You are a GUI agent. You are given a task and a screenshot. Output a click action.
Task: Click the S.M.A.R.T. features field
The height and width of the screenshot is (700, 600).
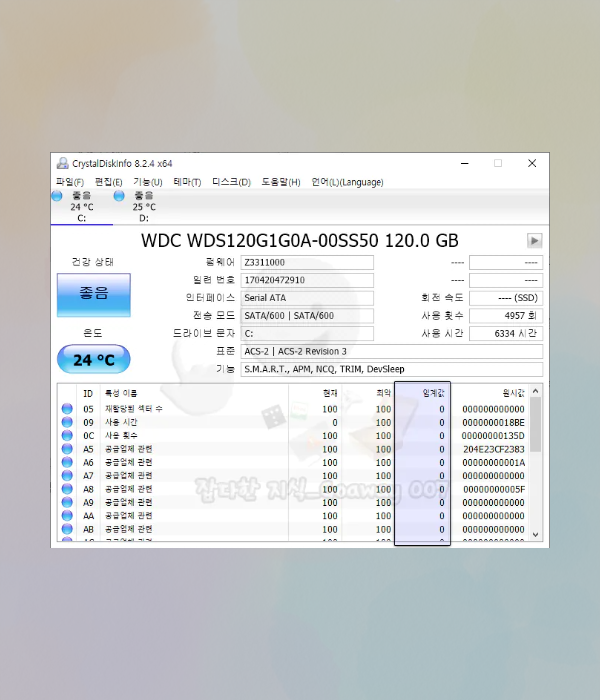click(x=392, y=369)
